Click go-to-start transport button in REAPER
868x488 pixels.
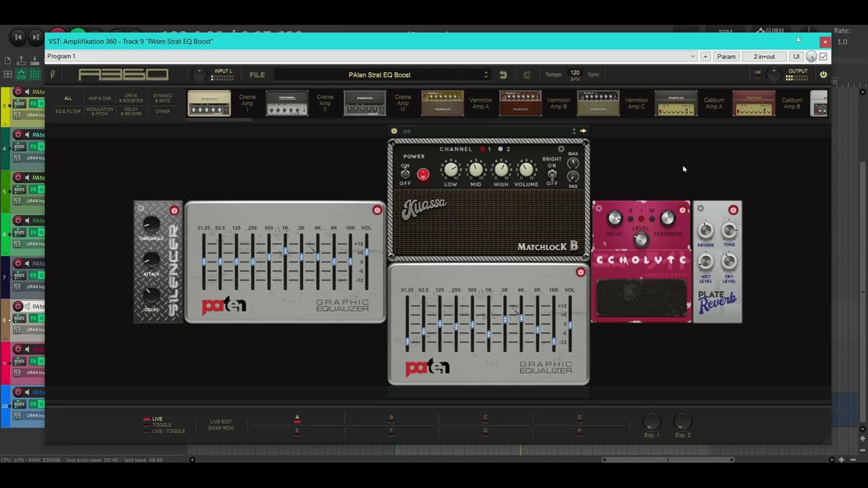point(18,37)
